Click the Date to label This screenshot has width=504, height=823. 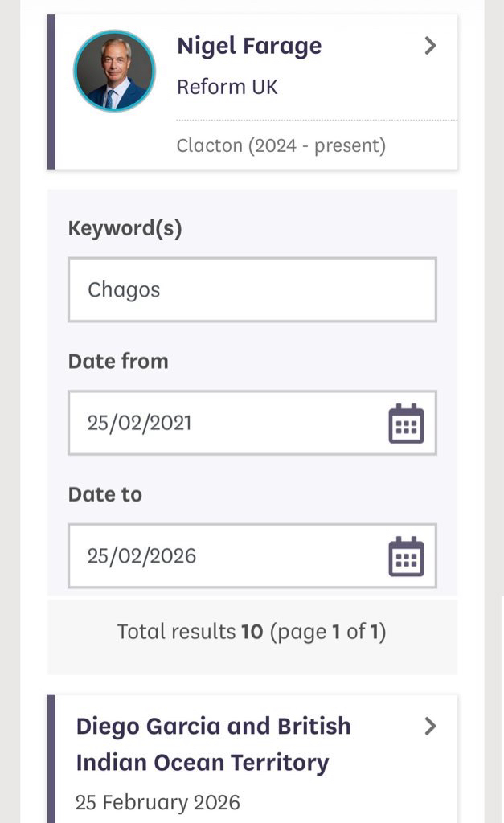pyautogui.click(x=105, y=494)
